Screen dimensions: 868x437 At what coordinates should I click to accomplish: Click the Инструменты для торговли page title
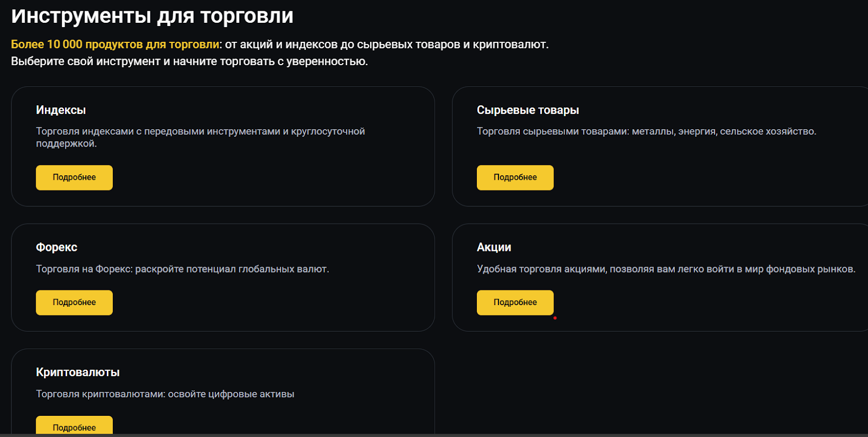(152, 16)
